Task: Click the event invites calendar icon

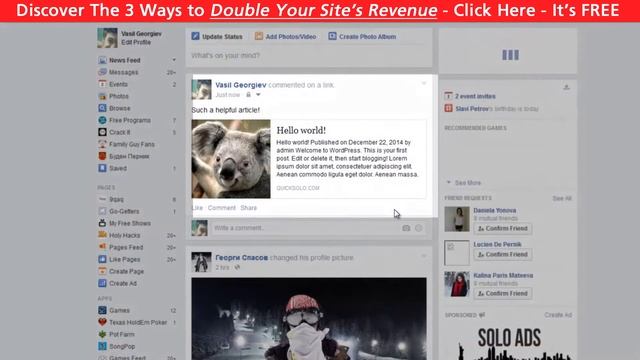Action: pyautogui.click(x=448, y=96)
